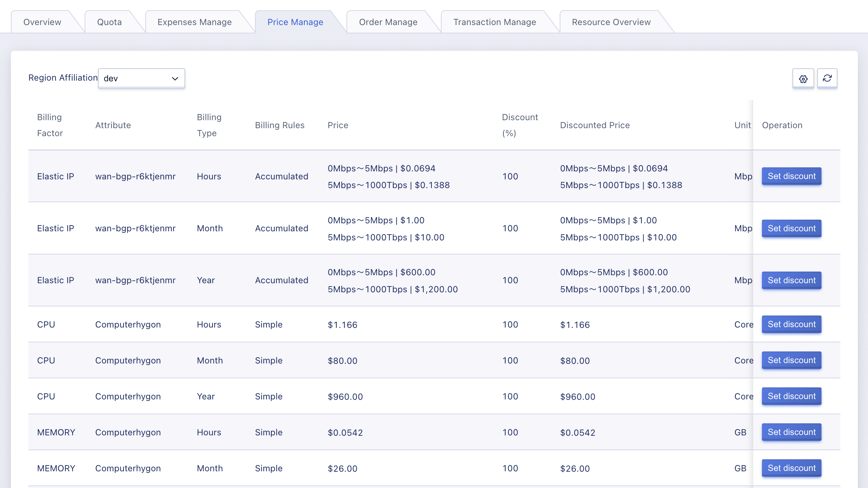The image size is (868, 488).
Task: Click the Price column header
Action: click(x=338, y=125)
